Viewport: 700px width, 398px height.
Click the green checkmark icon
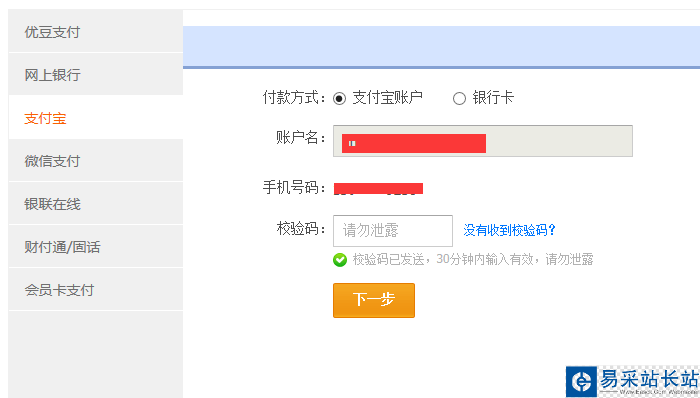[x=340, y=260]
